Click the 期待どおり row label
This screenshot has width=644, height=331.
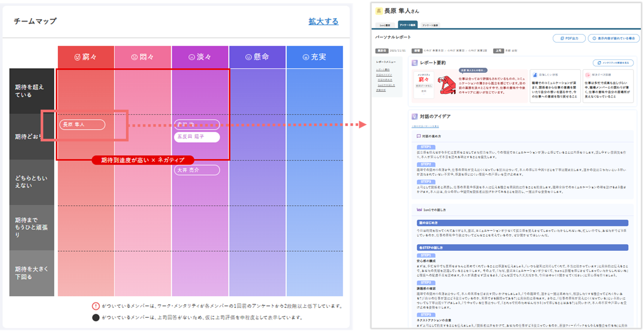(32, 137)
